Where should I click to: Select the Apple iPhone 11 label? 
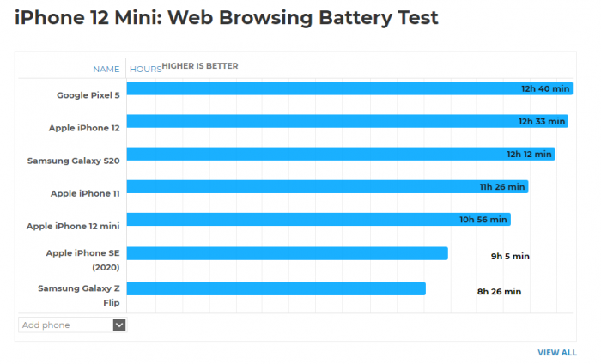tap(85, 193)
